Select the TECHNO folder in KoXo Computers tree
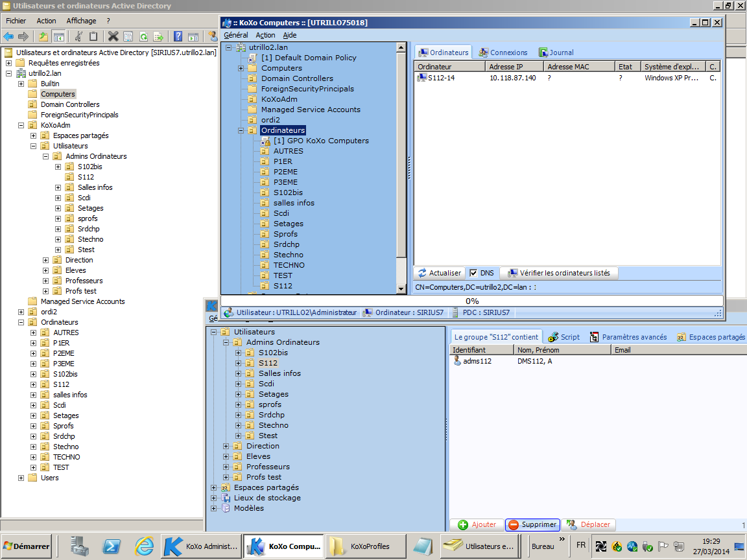Viewport: 747px width, 560px height. pos(289,265)
